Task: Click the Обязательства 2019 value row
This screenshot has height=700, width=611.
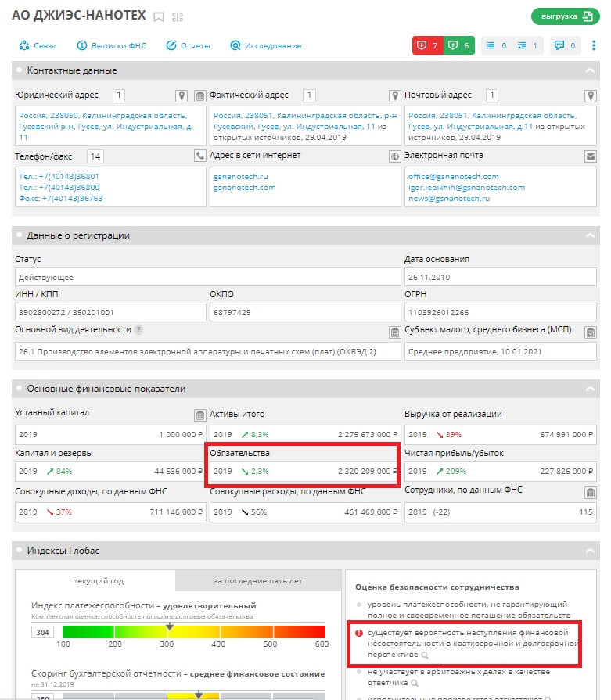Action: coord(305,472)
